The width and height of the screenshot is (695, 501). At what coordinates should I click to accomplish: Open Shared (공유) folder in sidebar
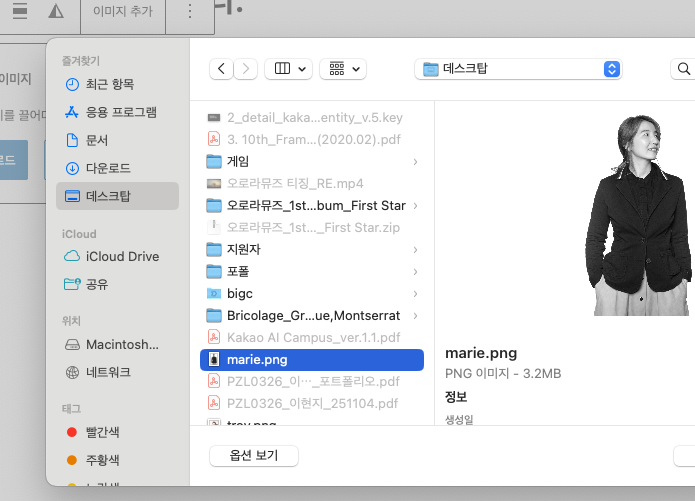[98, 284]
